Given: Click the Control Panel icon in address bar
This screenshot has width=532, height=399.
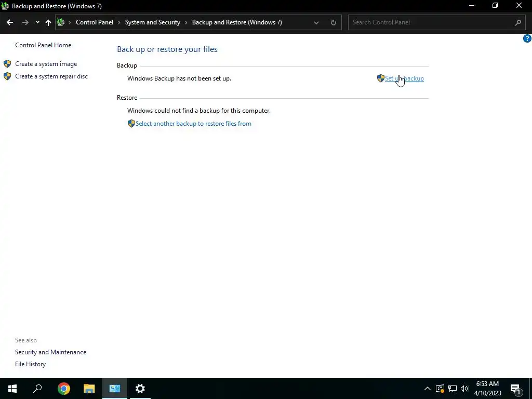Looking at the screenshot, I should (61, 22).
